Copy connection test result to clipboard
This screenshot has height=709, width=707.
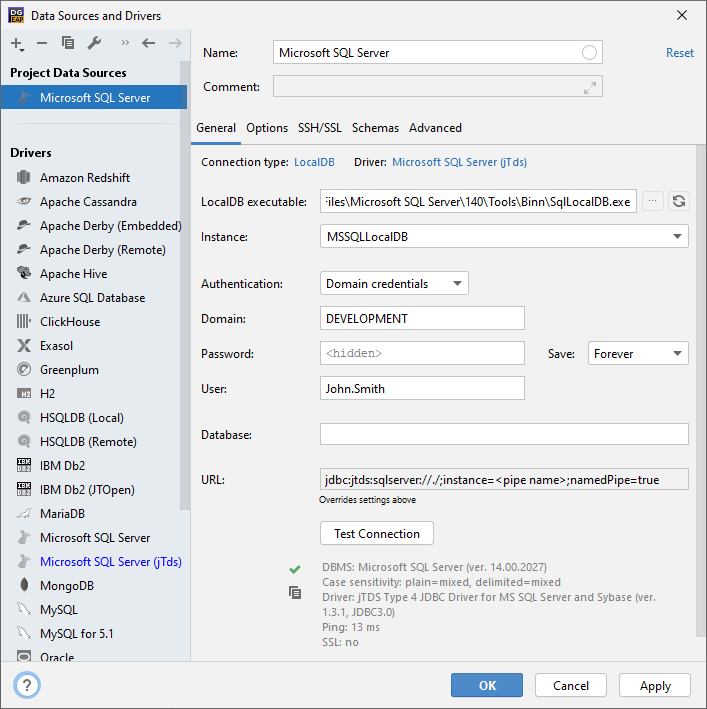[x=295, y=593]
